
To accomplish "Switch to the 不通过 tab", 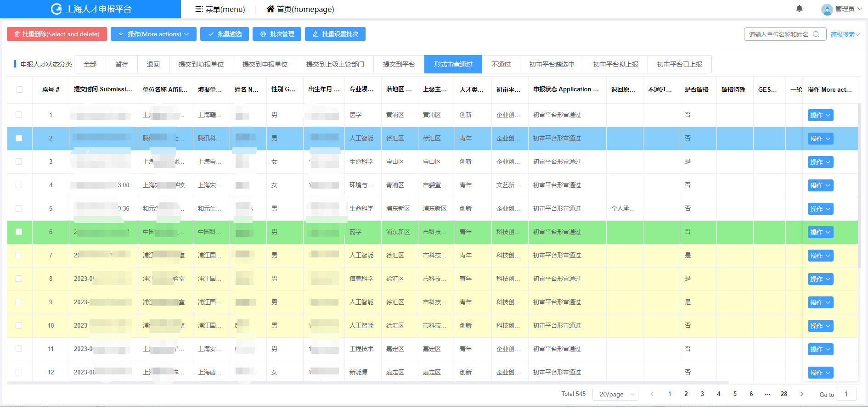I will [x=501, y=64].
